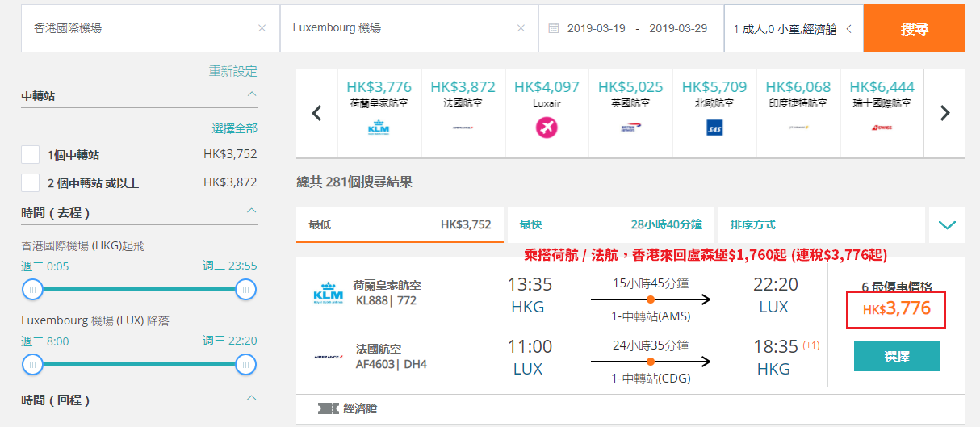The width and height of the screenshot is (980, 427).
Task: Click HK$6,444 瑞士國際航空 price
Action: (882, 86)
